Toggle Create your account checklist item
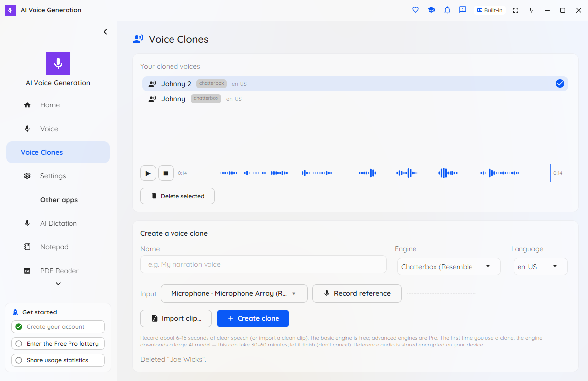The image size is (588, 381). point(58,327)
